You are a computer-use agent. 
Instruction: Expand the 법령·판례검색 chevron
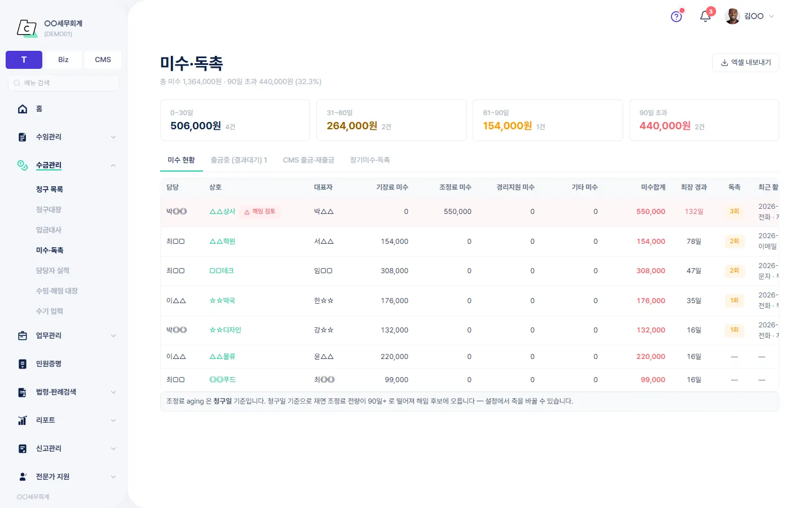pyautogui.click(x=113, y=392)
